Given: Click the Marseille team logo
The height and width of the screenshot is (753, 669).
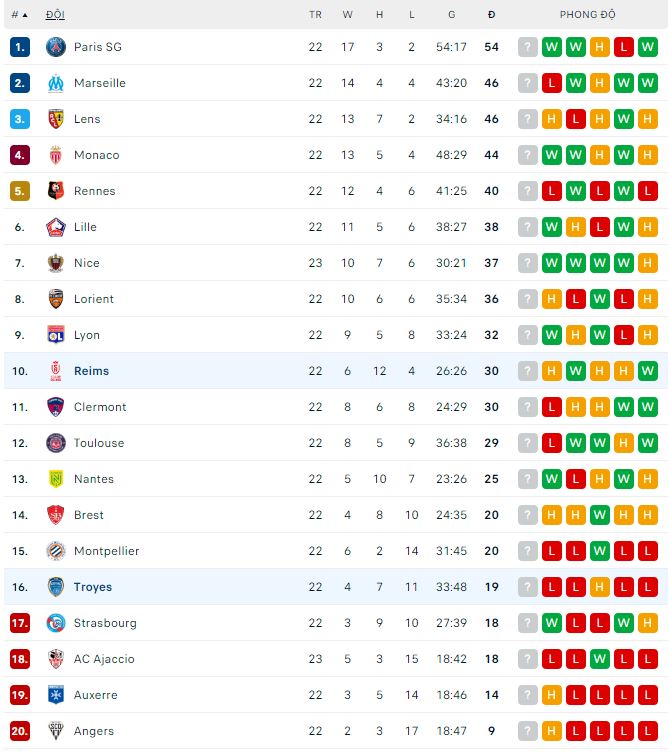Looking at the screenshot, I should point(56,83).
